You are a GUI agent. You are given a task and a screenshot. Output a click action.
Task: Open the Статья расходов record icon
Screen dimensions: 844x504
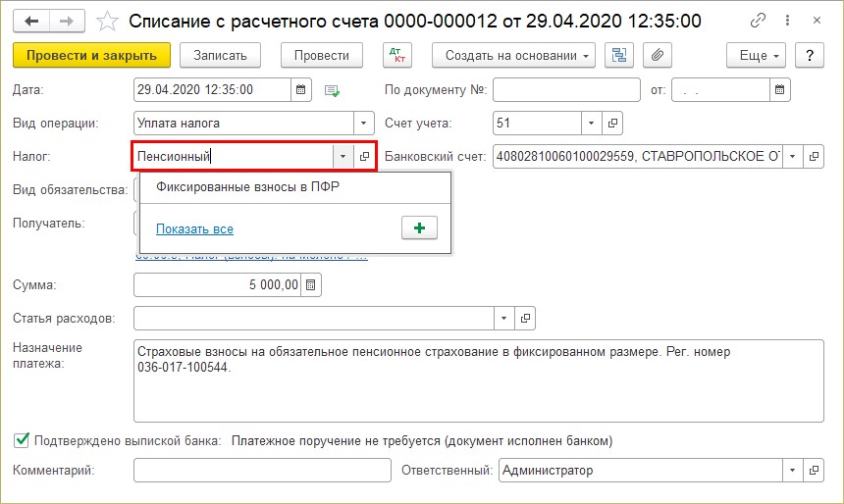click(x=525, y=319)
